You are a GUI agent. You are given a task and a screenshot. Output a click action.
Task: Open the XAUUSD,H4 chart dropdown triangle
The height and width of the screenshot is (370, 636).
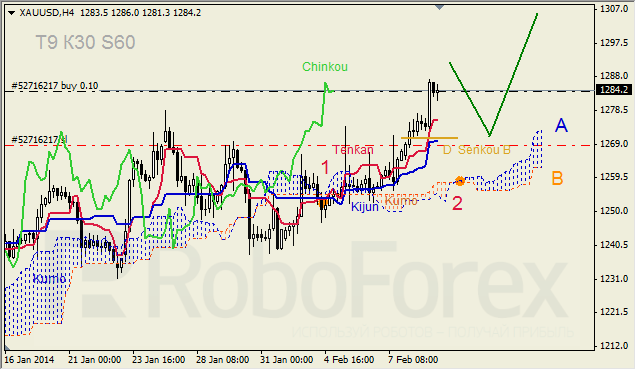11,13
